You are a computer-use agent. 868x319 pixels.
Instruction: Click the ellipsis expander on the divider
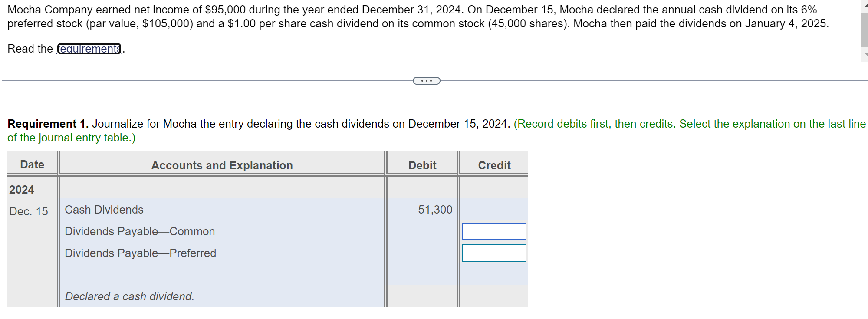coord(426,80)
